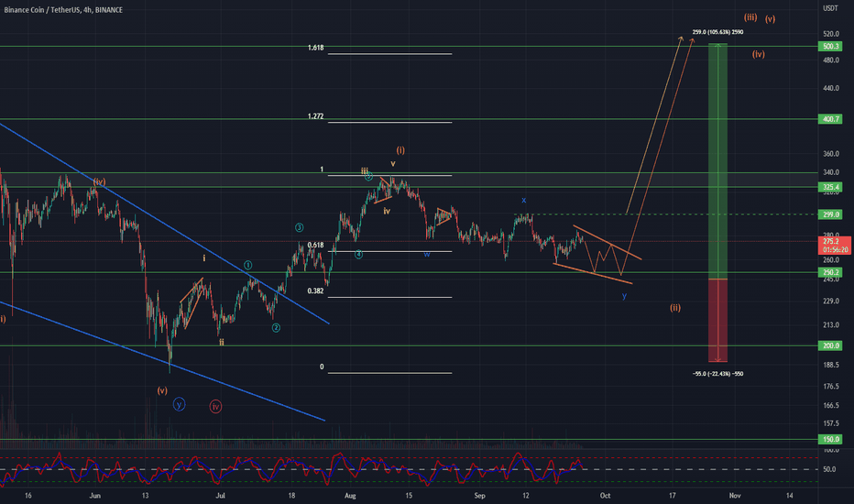Select the green long-position profit zone
854x504 pixels.
[x=717, y=161]
